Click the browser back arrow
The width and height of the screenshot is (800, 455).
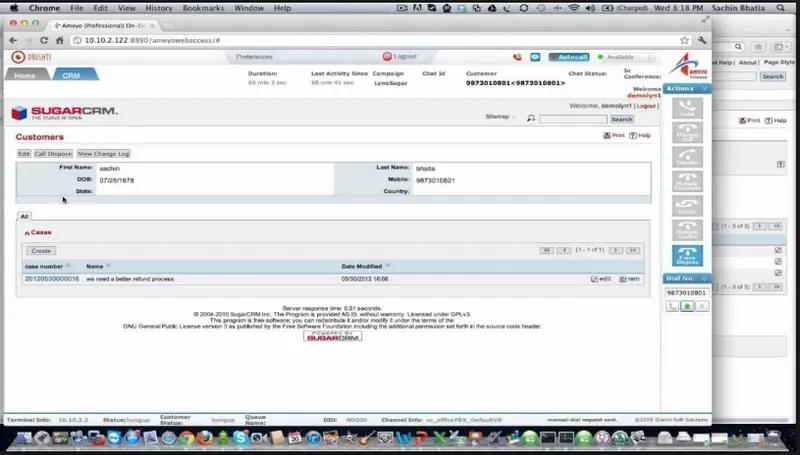tap(13, 40)
